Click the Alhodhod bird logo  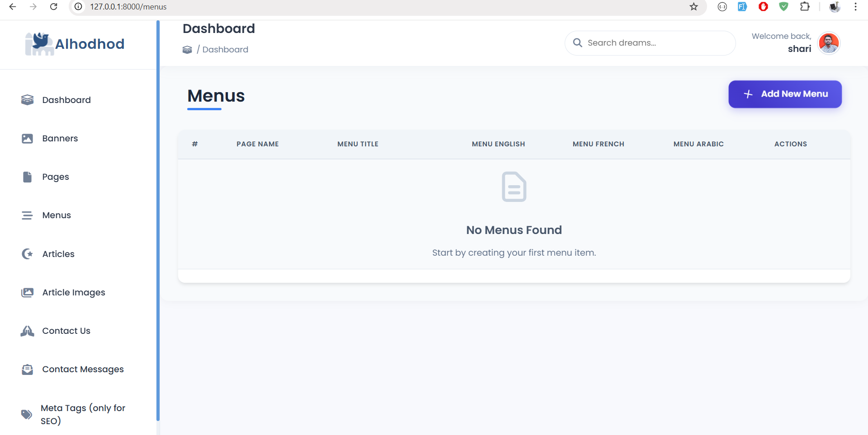pos(39,44)
